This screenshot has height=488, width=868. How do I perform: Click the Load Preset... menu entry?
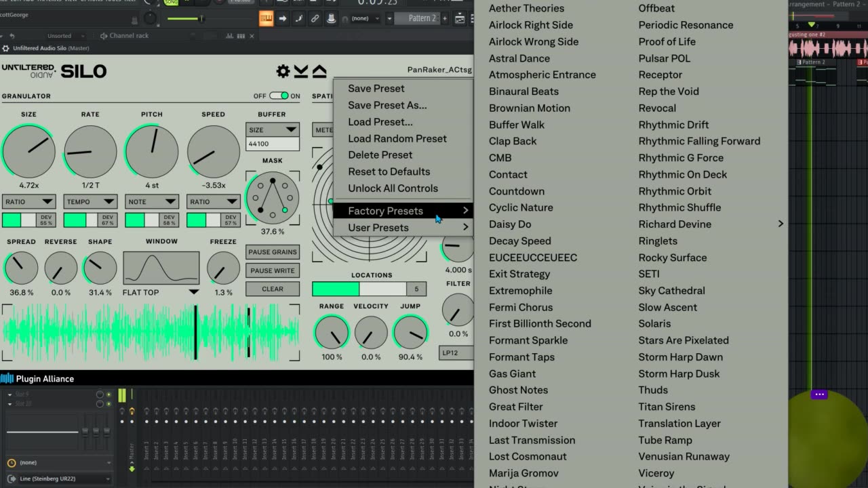coord(380,122)
